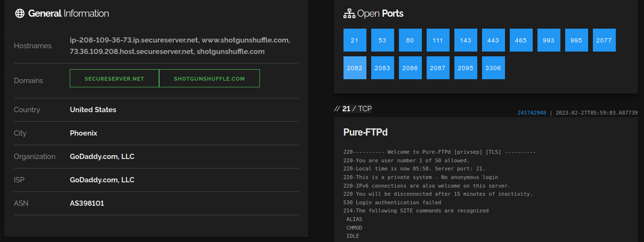Click port 143 tile

click(465, 40)
